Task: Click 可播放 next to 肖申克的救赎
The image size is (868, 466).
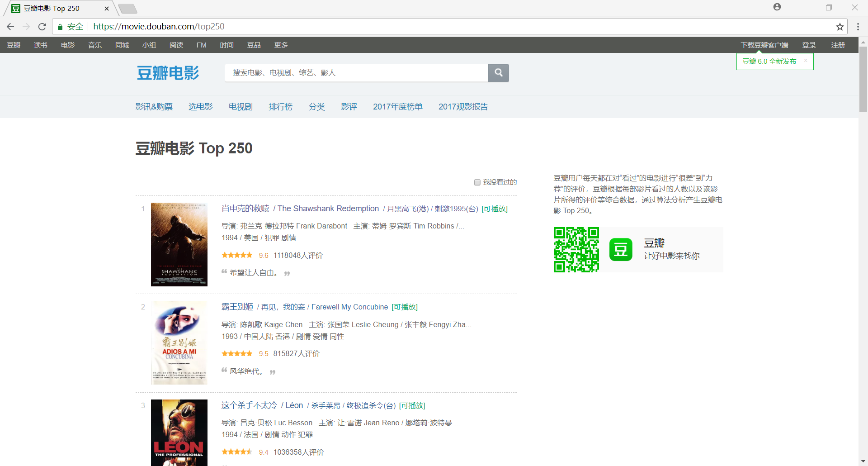Action: pos(495,209)
